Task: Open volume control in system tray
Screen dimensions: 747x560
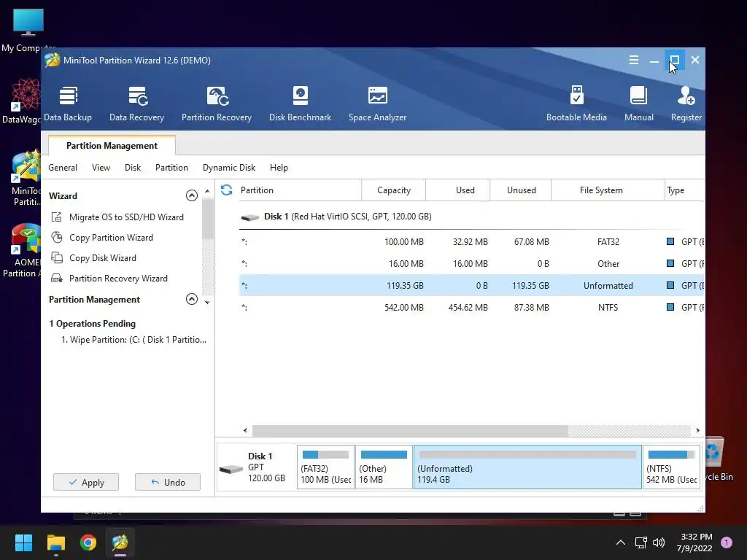Action: click(659, 542)
